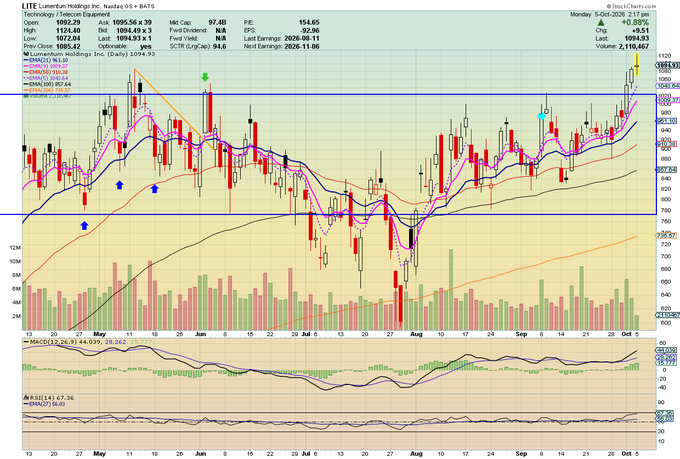The height and width of the screenshot is (459, 680).
Task: Click the Mkt Cap value 97.4B
Action: point(217,22)
